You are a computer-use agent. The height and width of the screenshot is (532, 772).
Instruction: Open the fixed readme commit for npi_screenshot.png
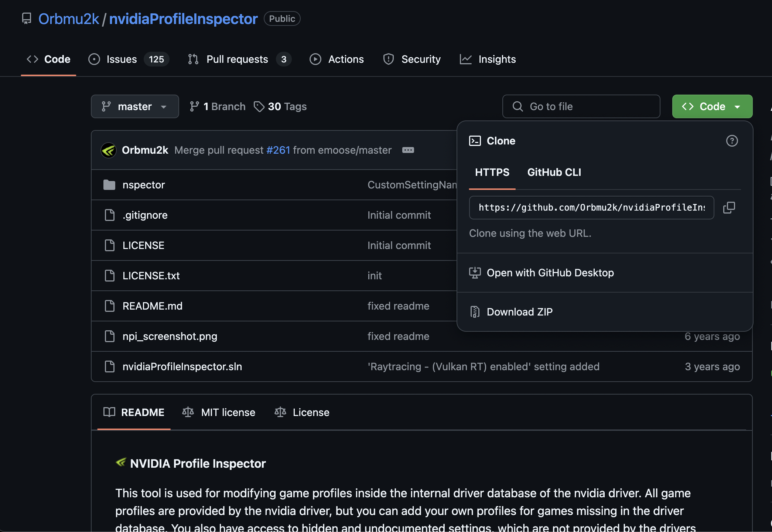[x=398, y=336]
